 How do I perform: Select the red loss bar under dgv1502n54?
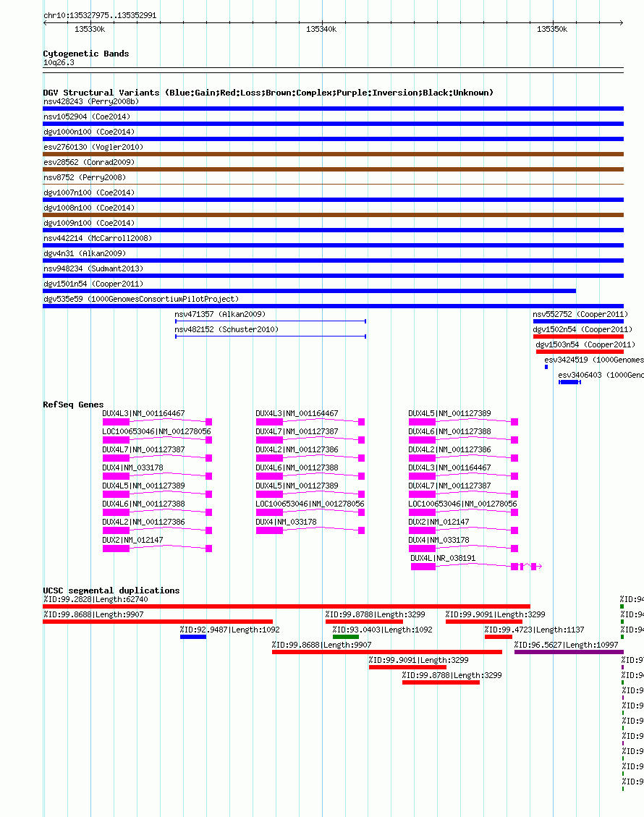point(578,336)
